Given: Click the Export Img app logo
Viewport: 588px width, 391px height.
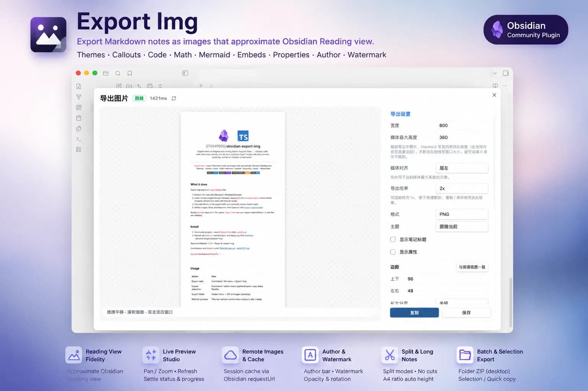Looking at the screenshot, I should (48, 34).
